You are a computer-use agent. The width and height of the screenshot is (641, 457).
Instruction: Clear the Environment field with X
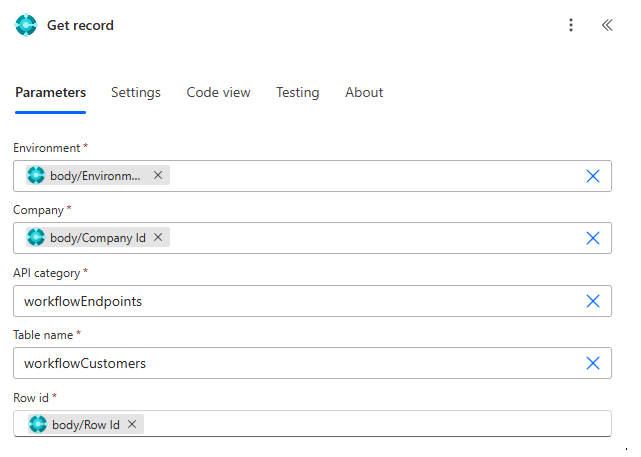[592, 176]
